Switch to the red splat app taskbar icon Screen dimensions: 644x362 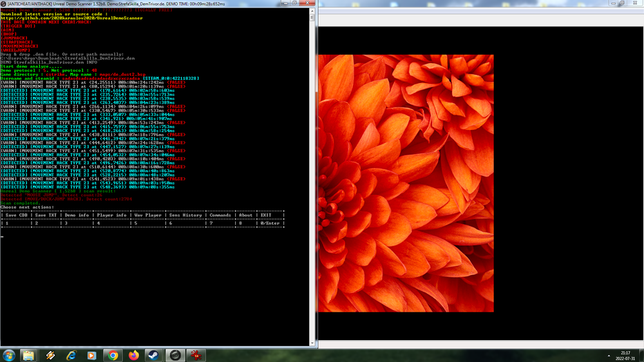pos(196,356)
